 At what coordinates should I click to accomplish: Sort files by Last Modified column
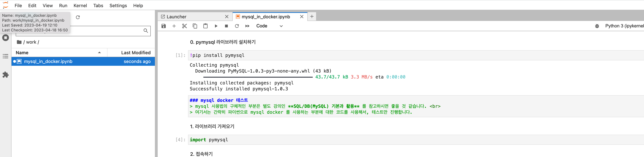click(x=131, y=53)
